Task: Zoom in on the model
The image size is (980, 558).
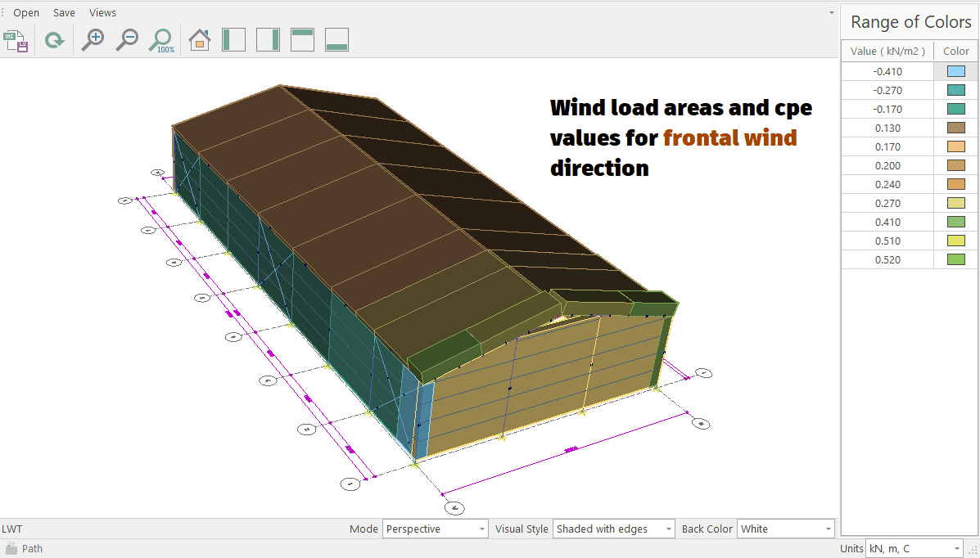Action: tap(93, 40)
